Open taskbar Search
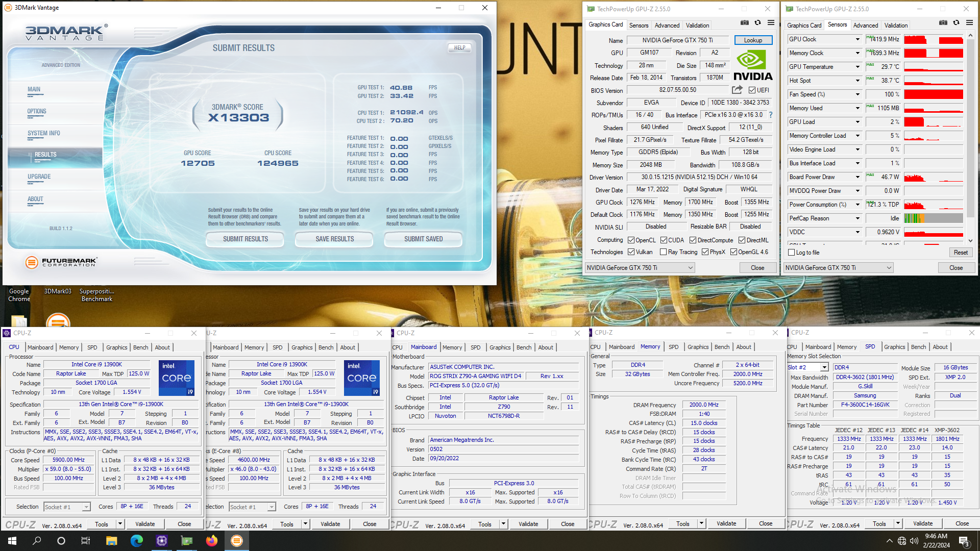This screenshot has height=551, width=980. pos(37,541)
